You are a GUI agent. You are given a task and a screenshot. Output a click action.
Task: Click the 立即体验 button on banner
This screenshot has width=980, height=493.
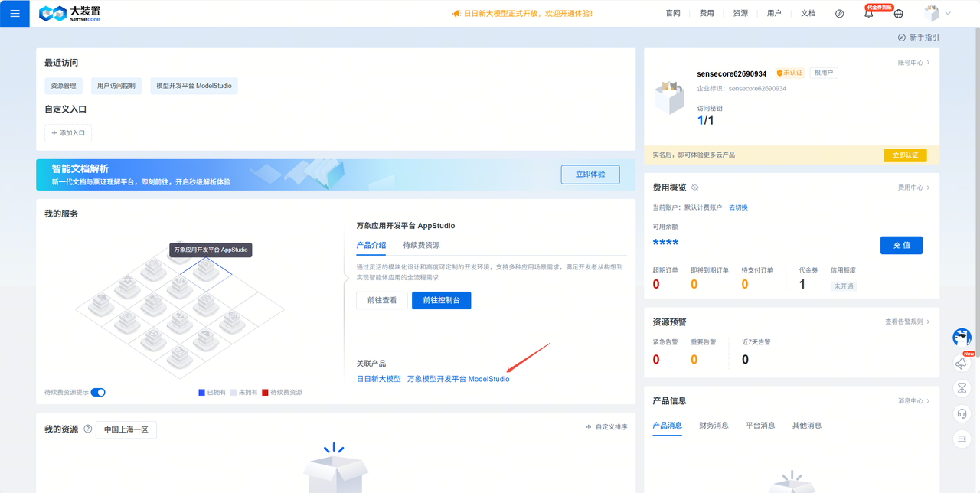pos(590,175)
